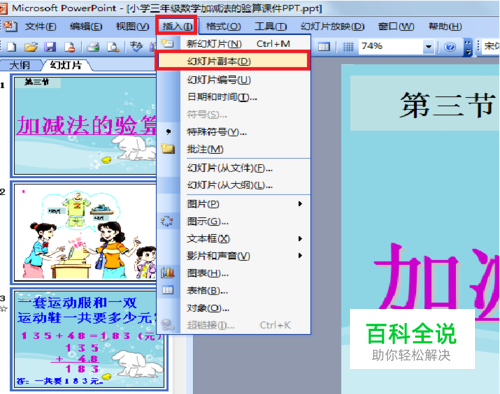Choose 表格(B)... table entry
500x394 pixels.
coord(234,291)
